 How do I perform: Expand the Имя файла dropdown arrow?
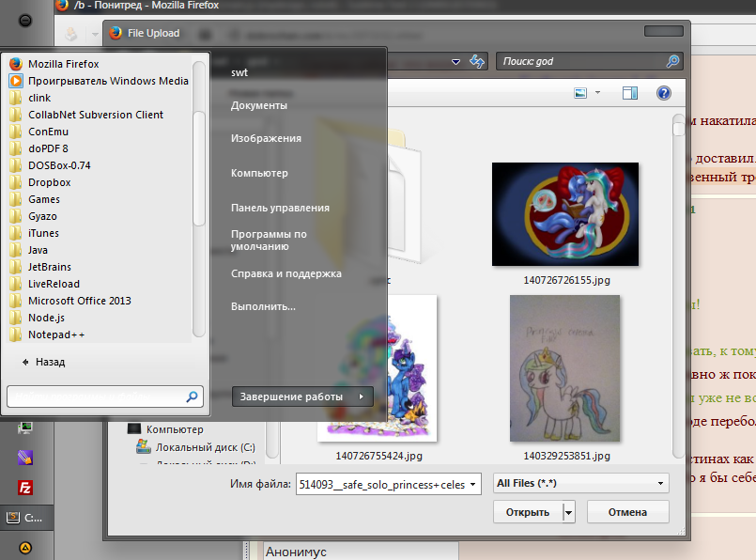(x=473, y=484)
